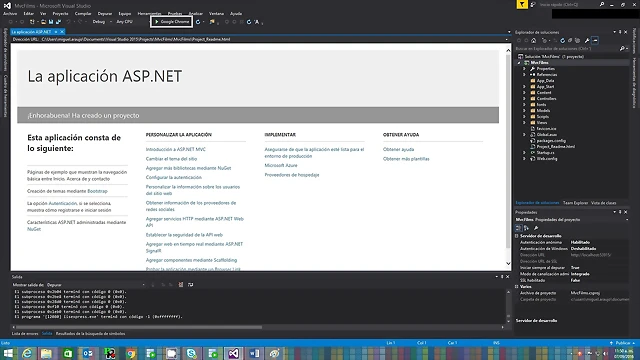Expand the Models folder arrow

[x=524, y=111]
